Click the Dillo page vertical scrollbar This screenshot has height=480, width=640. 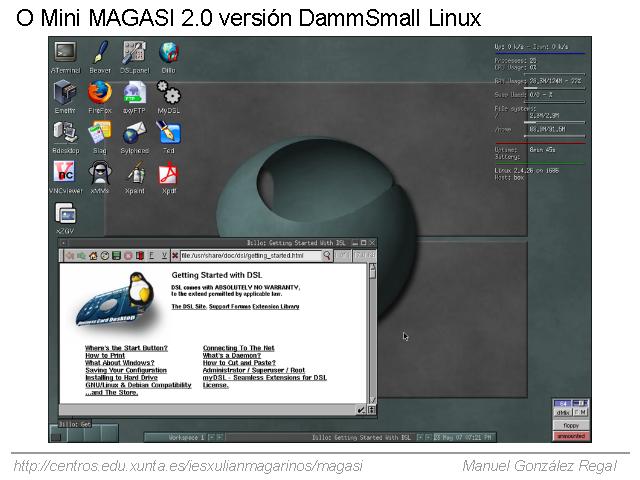[373, 330]
